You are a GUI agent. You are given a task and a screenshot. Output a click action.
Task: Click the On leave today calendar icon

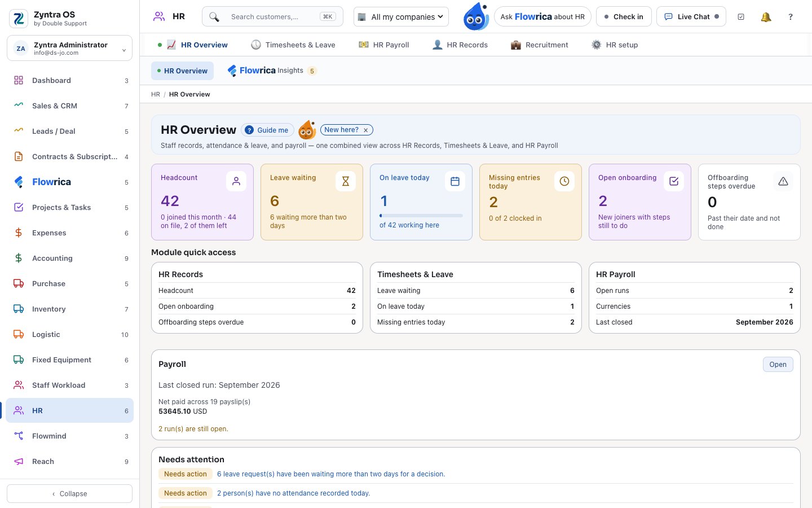[455, 181]
